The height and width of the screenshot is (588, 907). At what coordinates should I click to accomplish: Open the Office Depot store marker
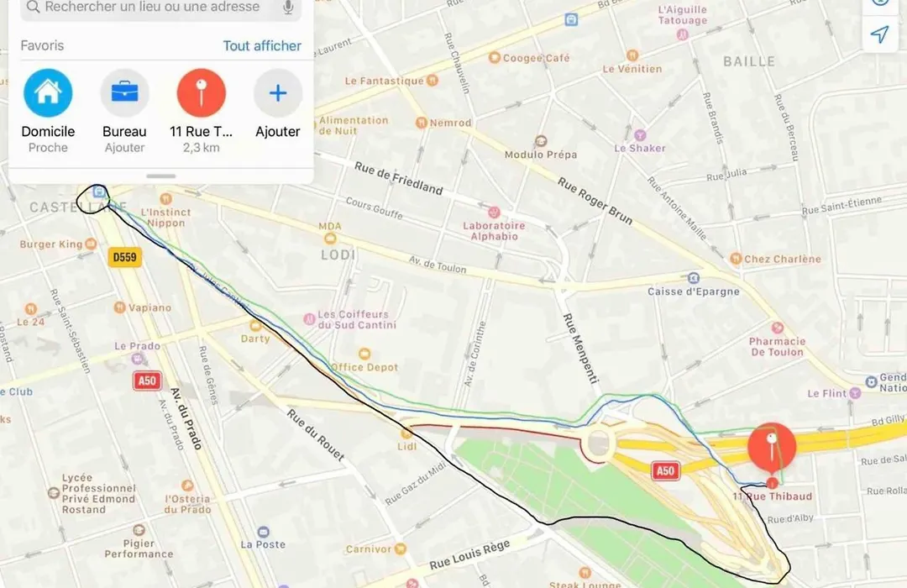point(364,354)
